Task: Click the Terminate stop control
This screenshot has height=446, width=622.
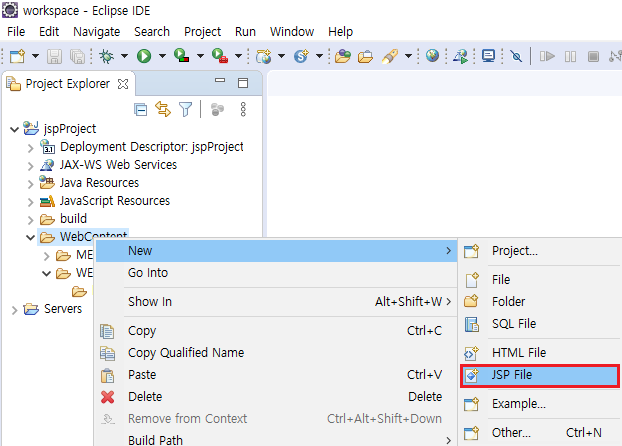Action: tap(593, 56)
